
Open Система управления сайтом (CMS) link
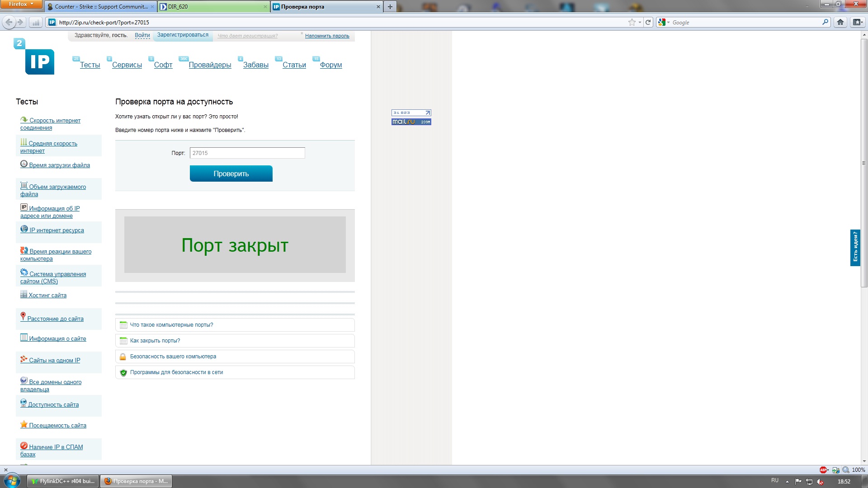coord(53,277)
